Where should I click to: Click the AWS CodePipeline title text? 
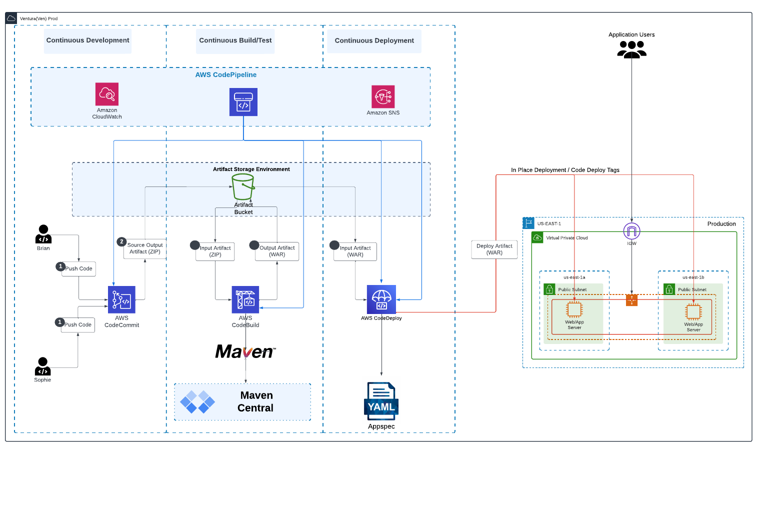click(226, 75)
